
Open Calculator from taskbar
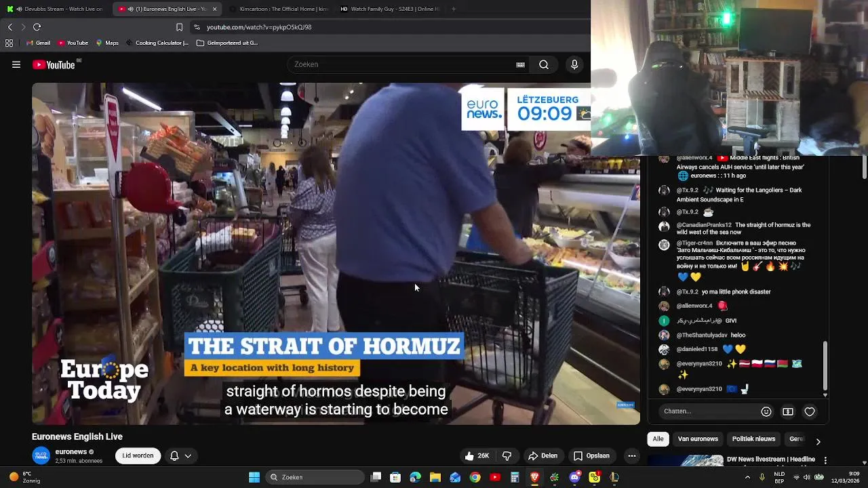pos(515,477)
